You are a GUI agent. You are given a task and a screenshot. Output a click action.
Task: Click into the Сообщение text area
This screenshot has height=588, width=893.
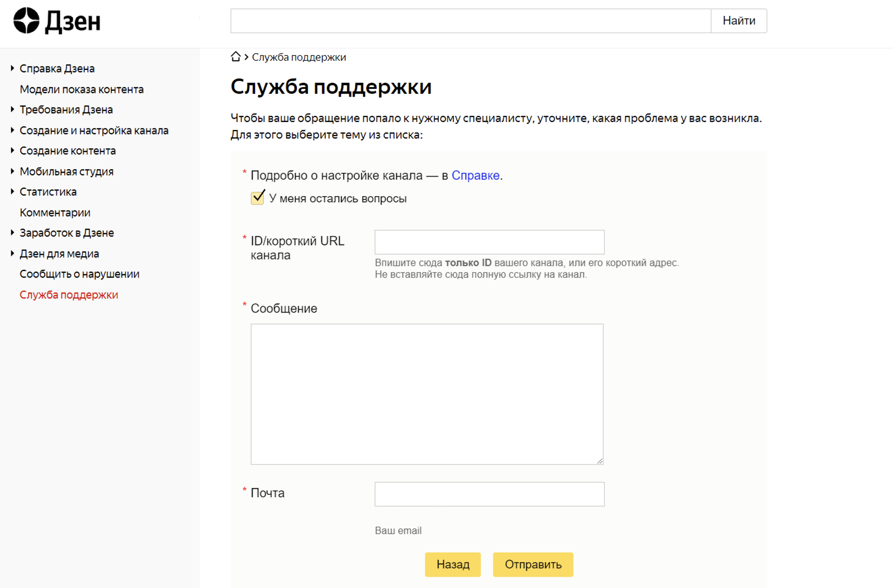(x=427, y=394)
